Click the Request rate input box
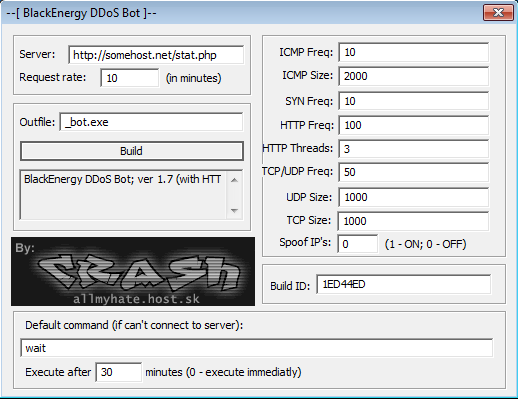This screenshot has height=399, width=518. coord(130,78)
